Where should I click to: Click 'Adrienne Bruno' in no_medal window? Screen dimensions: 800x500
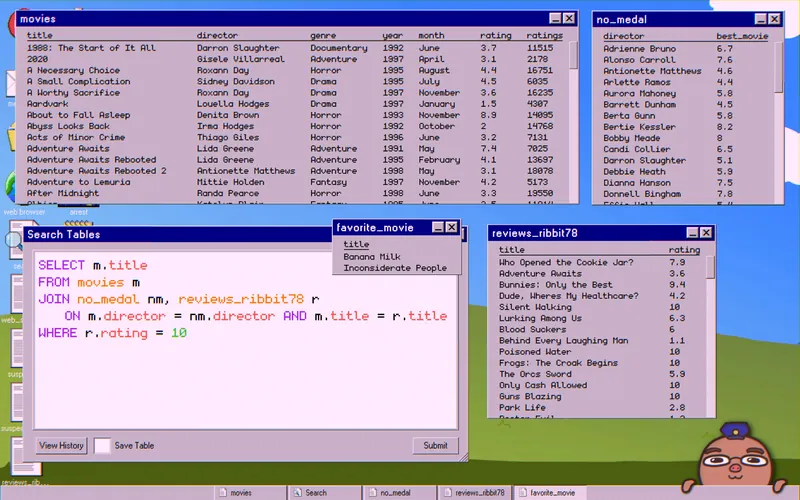[639, 49]
